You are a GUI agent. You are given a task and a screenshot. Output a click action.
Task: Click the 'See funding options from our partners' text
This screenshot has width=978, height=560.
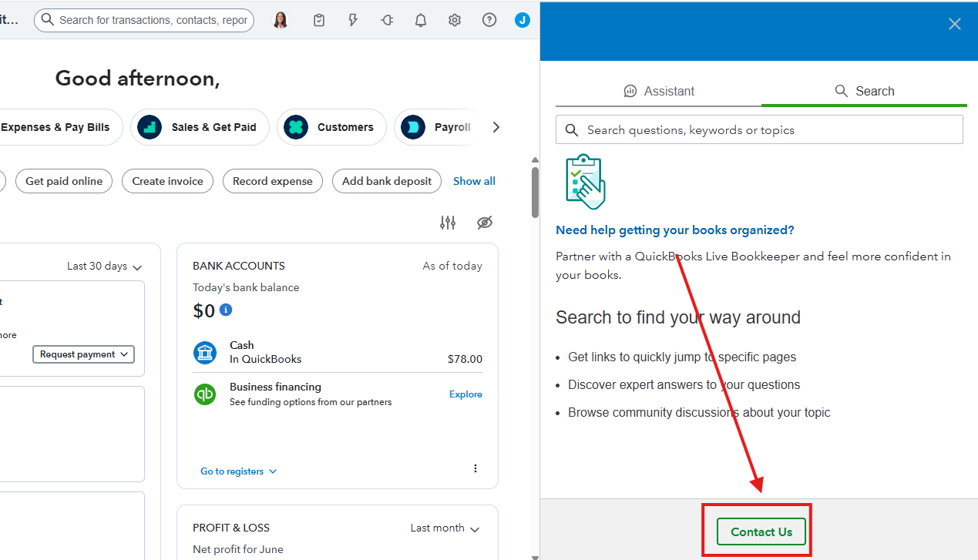pos(311,402)
